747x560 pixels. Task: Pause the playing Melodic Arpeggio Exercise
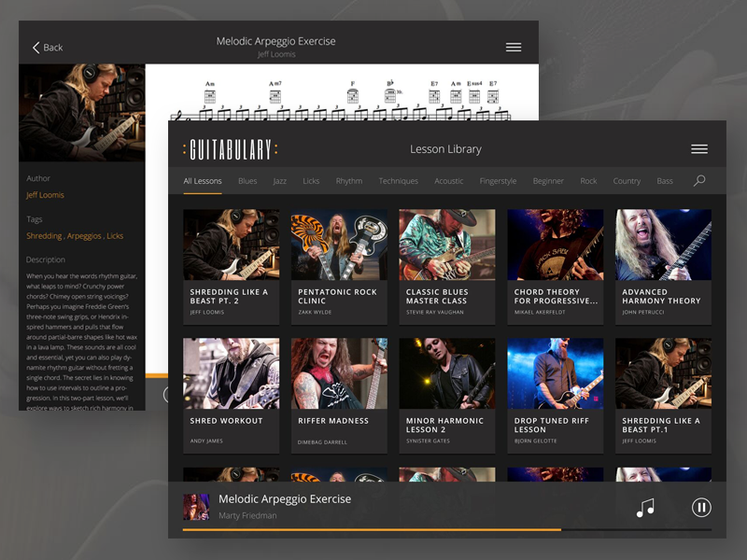[701, 507]
